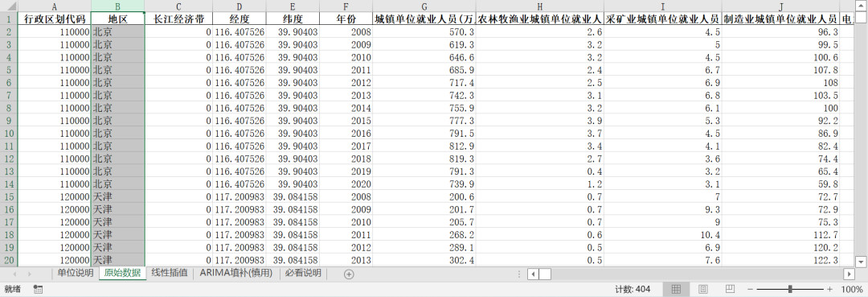Screen dimensions: 868x297
Task: Select column A header
Action: tap(55, 6)
